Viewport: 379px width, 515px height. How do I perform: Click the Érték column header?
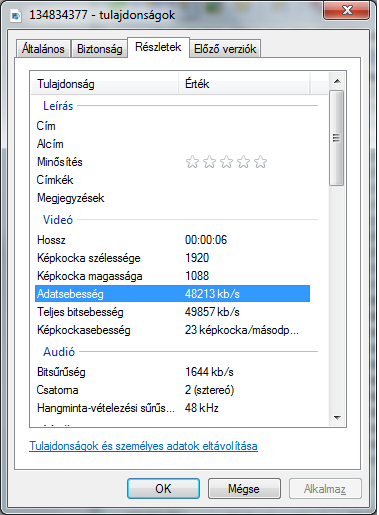[244, 84]
